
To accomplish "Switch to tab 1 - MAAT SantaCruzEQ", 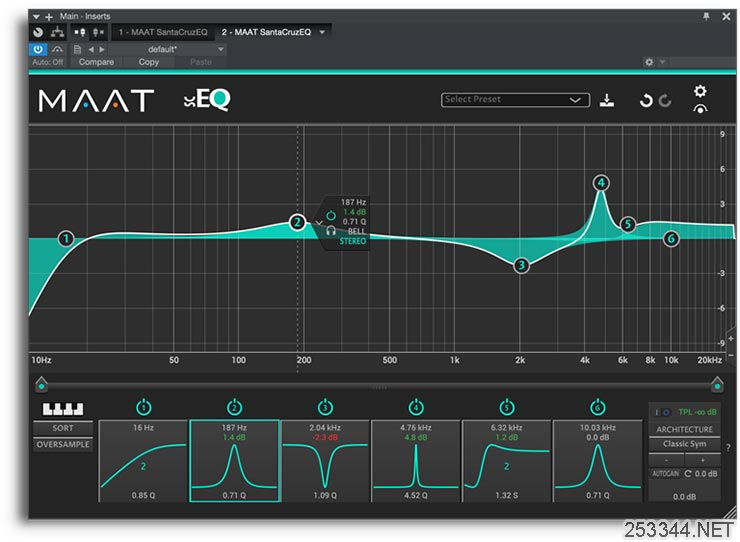I will click(x=163, y=32).
